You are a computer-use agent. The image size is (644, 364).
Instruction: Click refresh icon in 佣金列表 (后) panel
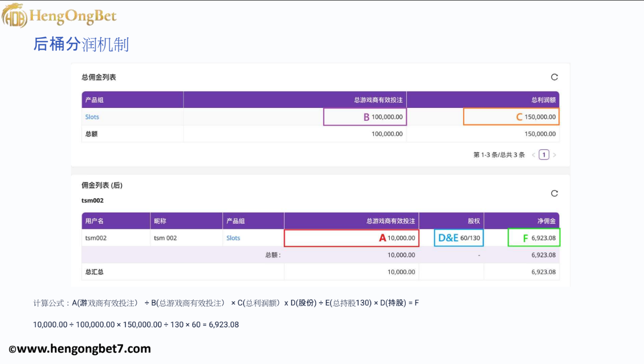(554, 193)
